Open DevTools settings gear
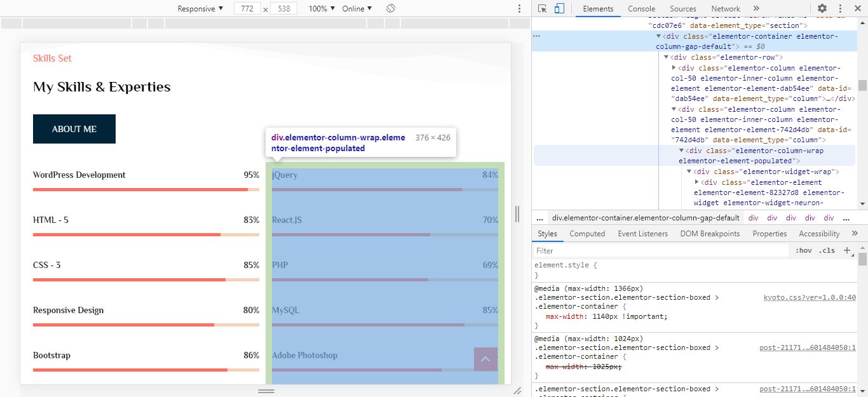 point(822,8)
